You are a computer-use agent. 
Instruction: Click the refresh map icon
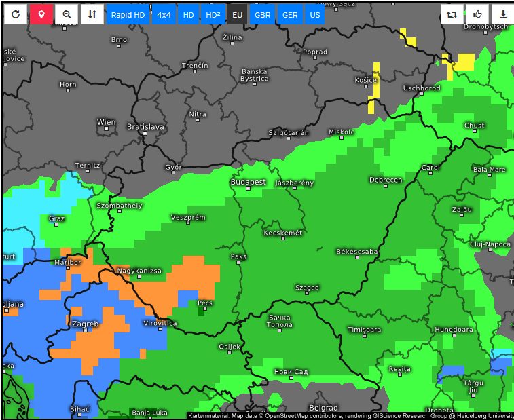click(x=16, y=14)
